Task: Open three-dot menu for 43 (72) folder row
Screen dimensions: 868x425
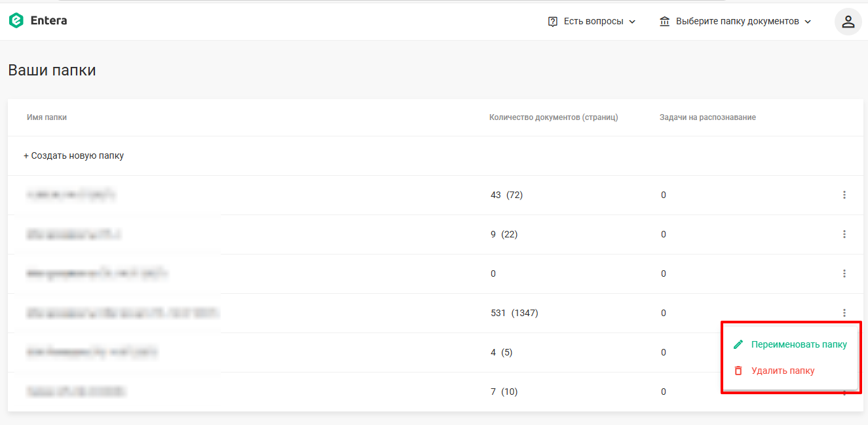Action: coord(844,195)
